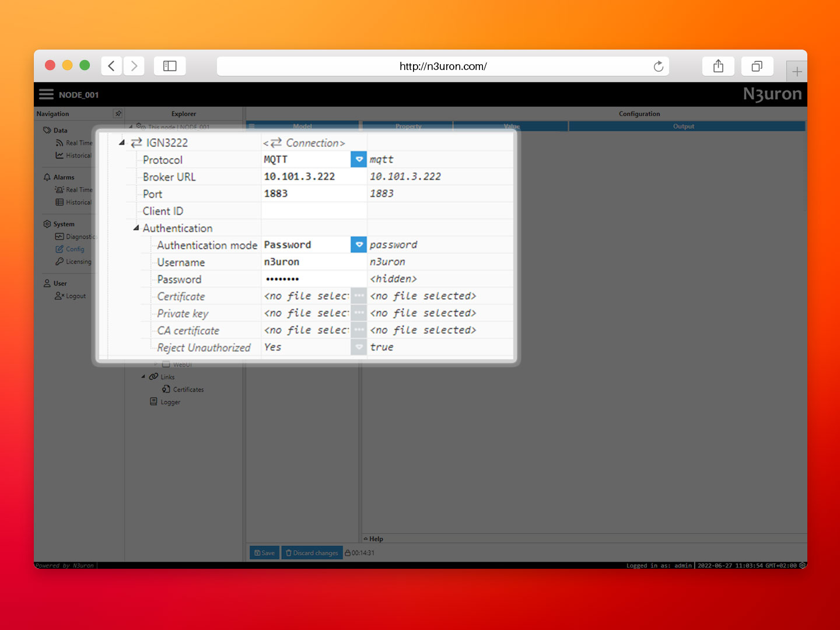Collapse the Authentication section
The height and width of the screenshot is (630, 840).
[x=135, y=228]
